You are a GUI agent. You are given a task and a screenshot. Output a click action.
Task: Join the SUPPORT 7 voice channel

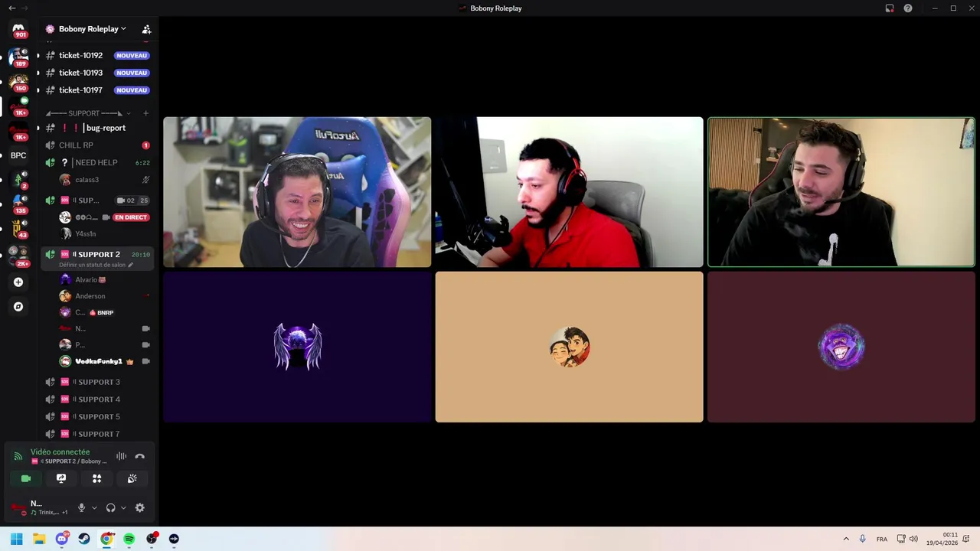pyautogui.click(x=97, y=434)
